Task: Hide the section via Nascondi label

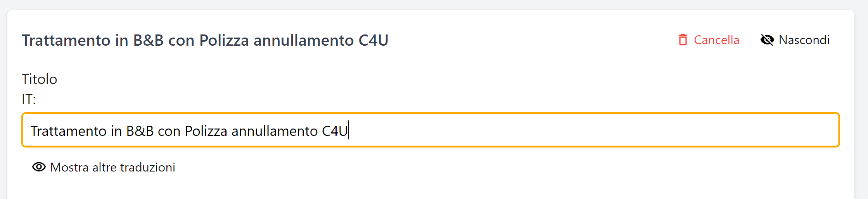Action: (x=804, y=40)
